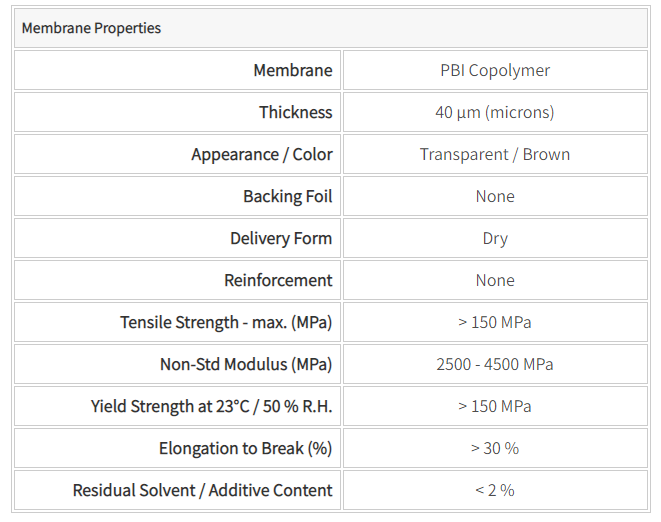Click the None value beside Reinforcement
661x522 pixels.
[x=494, y=280]
